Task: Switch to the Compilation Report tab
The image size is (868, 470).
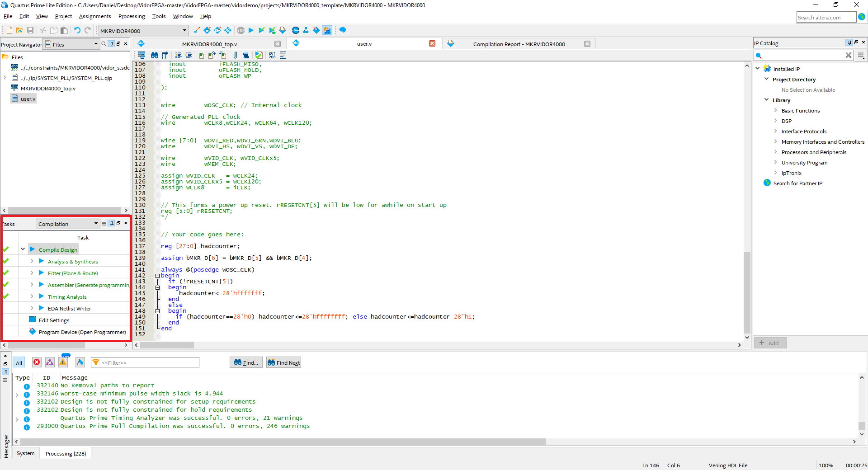Action: click(519, 44)
